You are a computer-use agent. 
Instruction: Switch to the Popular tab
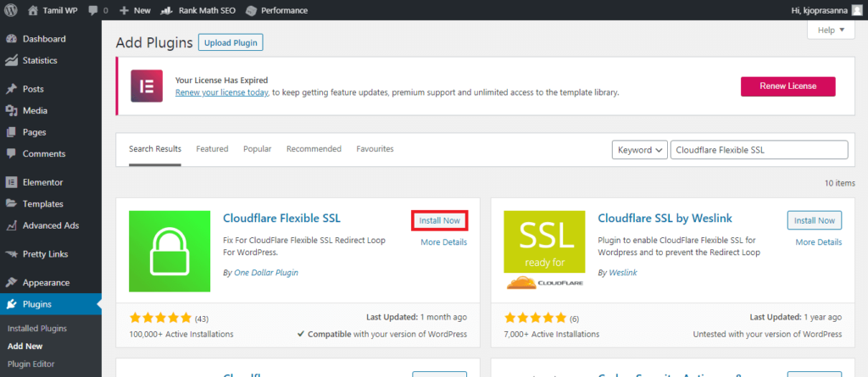pos(258,149)
